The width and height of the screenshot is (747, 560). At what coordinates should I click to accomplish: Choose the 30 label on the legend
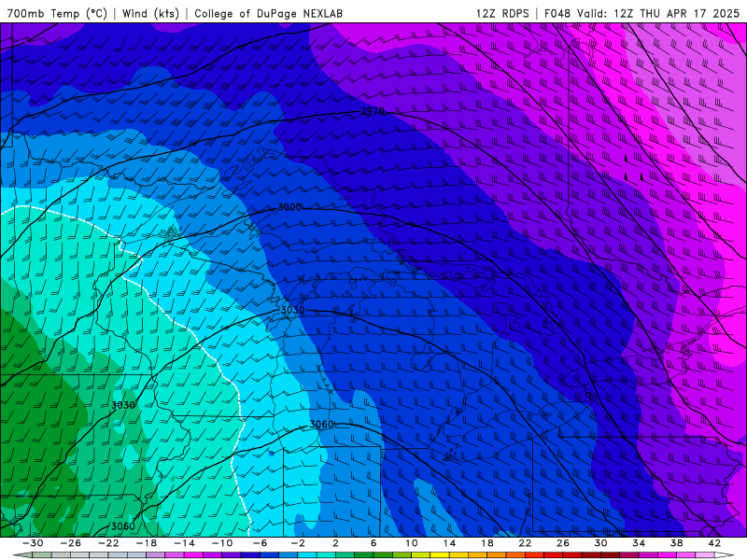coord(600,543)
